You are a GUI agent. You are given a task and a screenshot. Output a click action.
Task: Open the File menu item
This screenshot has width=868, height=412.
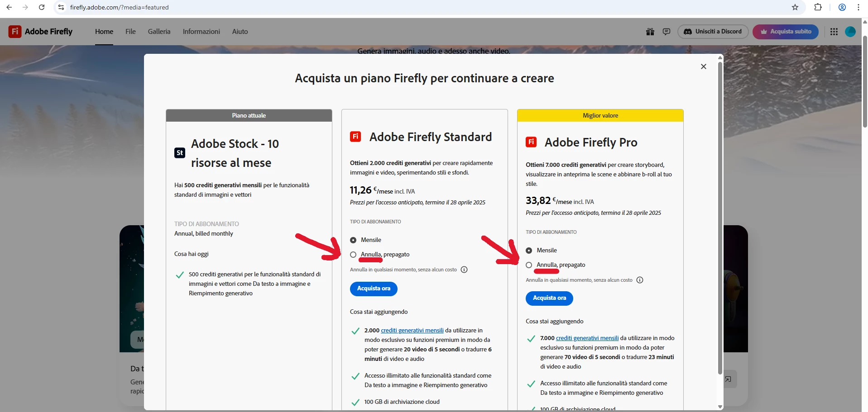(x=130, y=32)
